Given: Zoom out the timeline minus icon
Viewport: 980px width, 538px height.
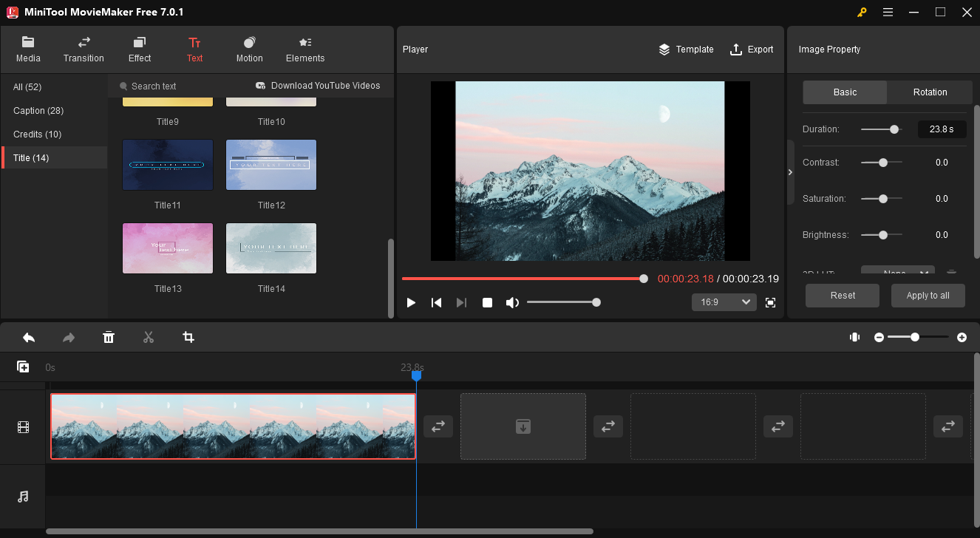Looking at the screenshot, I should [x=879, y=337].
